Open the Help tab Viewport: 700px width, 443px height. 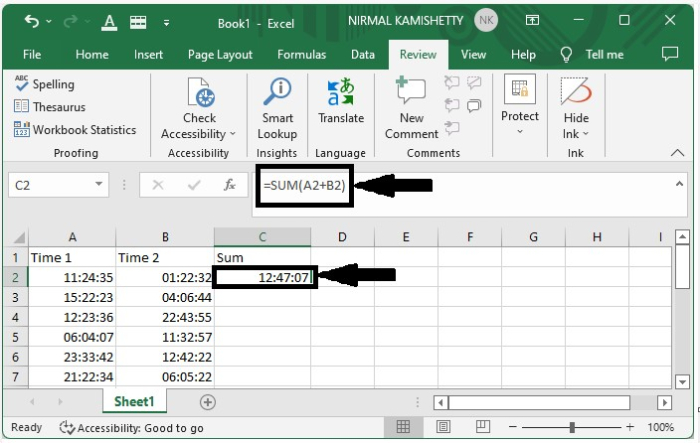[523, 54]
